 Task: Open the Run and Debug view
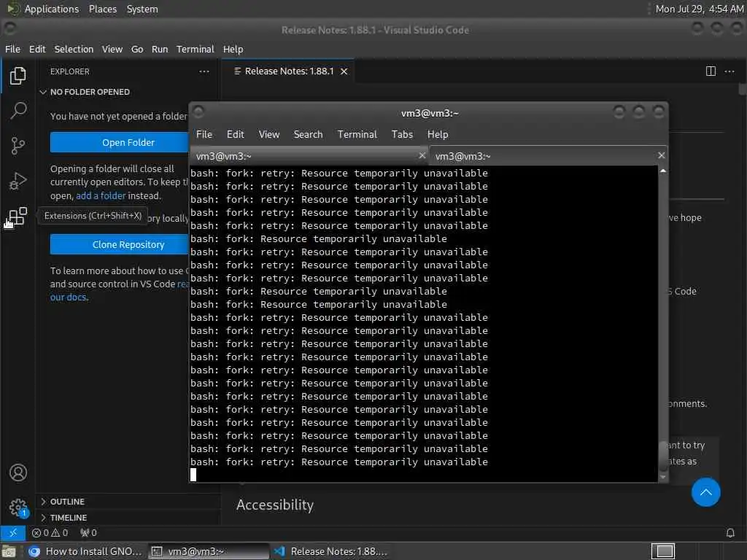(18, 181)
